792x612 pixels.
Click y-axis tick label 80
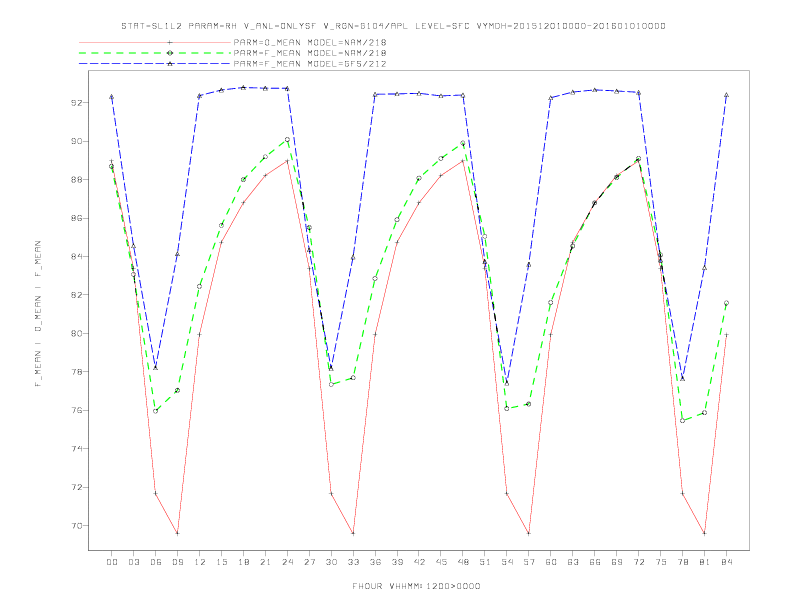(77, 333)
